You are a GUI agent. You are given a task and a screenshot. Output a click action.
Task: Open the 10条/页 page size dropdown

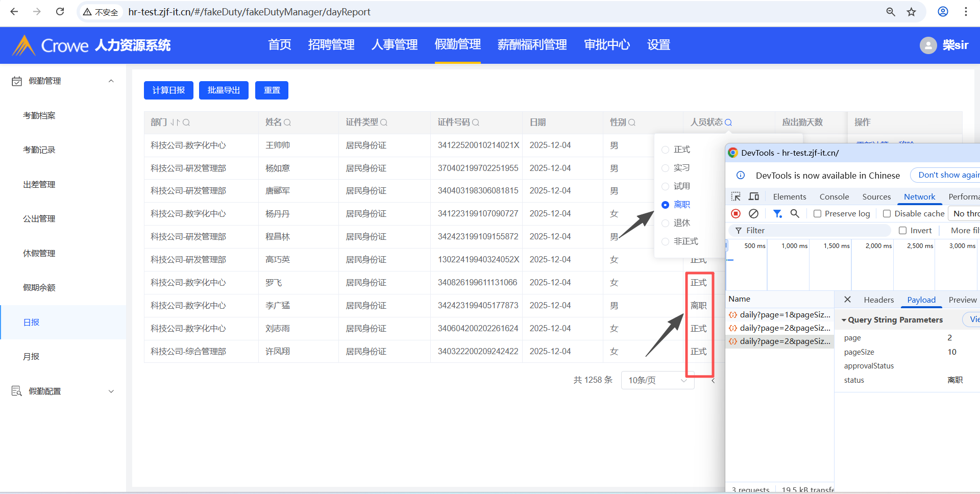(x=657, y=380)
